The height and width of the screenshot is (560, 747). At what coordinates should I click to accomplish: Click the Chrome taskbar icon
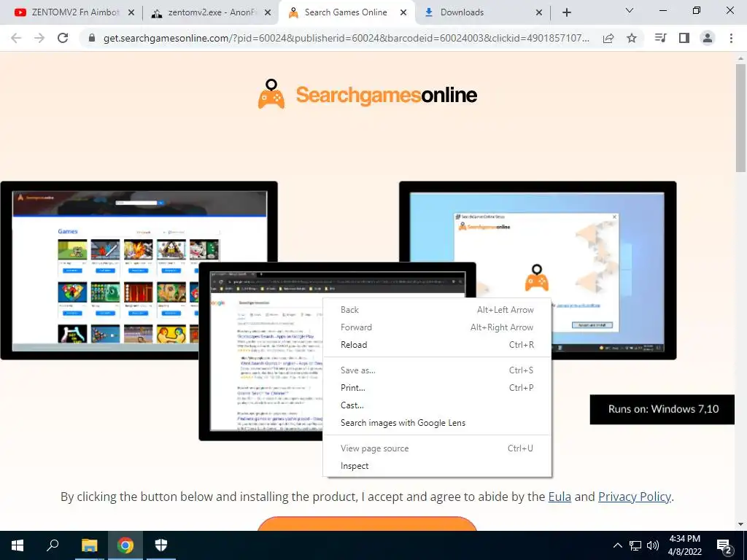click(125, 545)
